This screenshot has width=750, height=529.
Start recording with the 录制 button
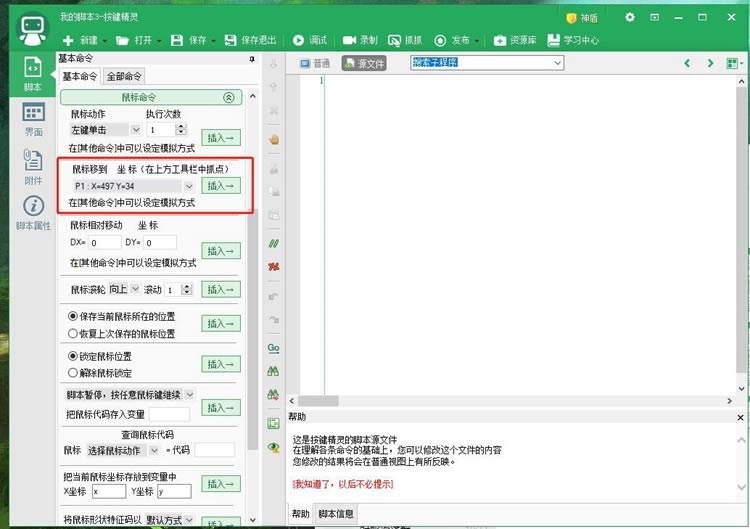click(360, 40)
